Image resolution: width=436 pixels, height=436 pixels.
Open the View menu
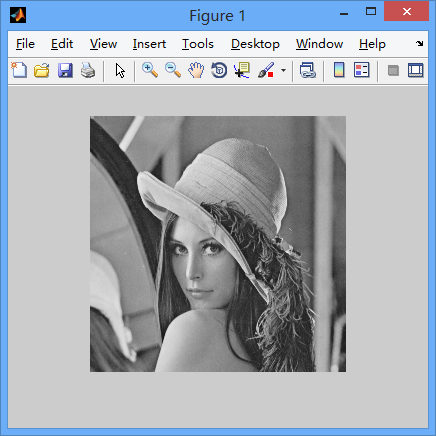click(x=103, y=44)
